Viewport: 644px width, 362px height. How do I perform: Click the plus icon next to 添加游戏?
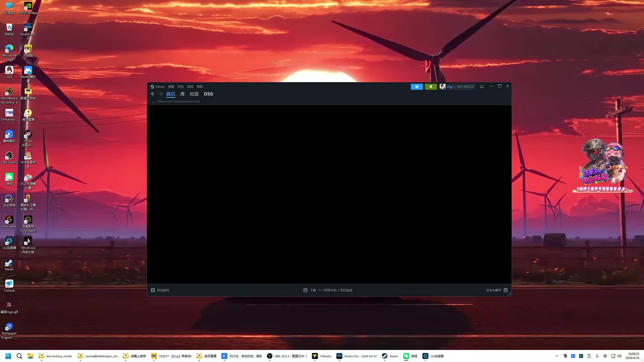coord(153,290)
